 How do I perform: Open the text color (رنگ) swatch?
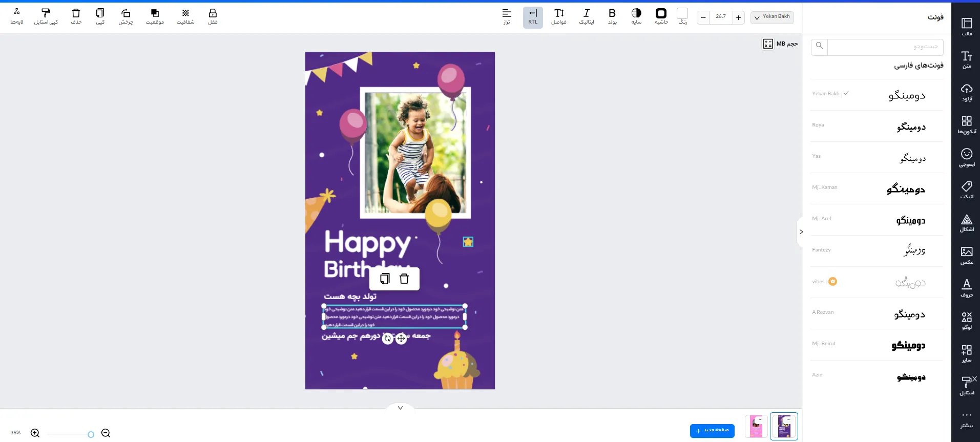point(682,14)
